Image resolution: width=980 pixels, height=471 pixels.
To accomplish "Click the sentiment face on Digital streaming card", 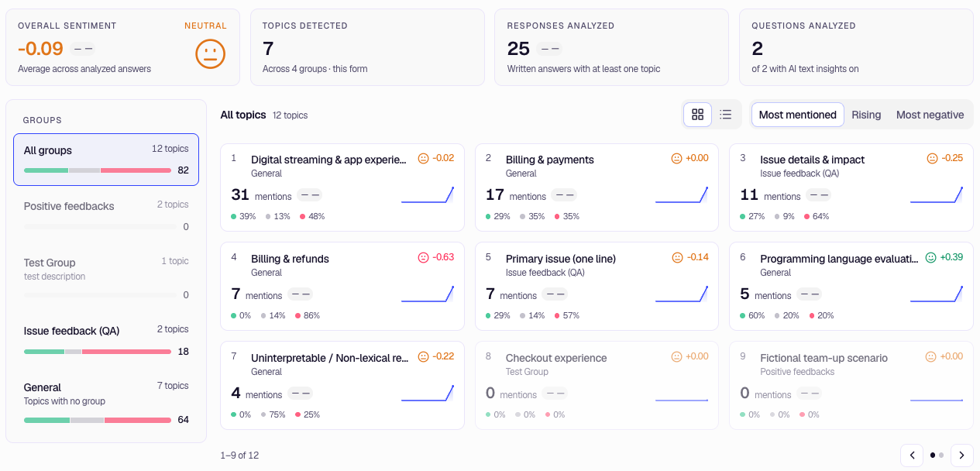I will pos(423,158).
